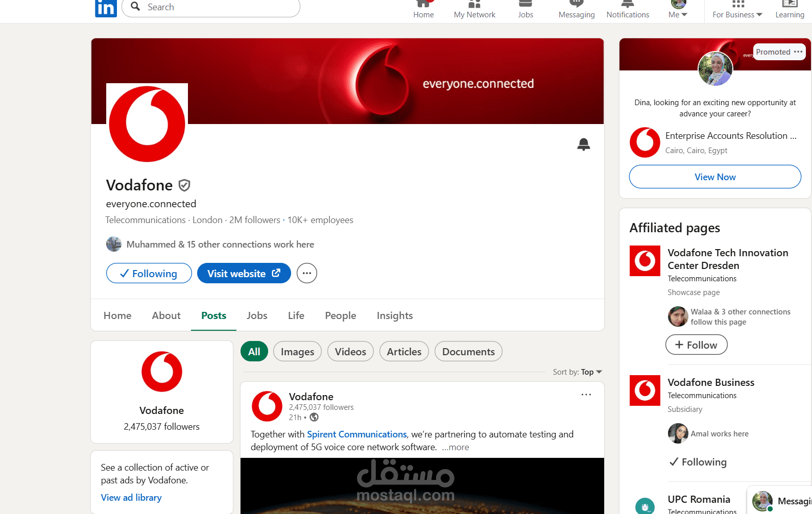Open Notifications in the top bar
Viewport: 812px width, 514px height.
coord(628,10)
